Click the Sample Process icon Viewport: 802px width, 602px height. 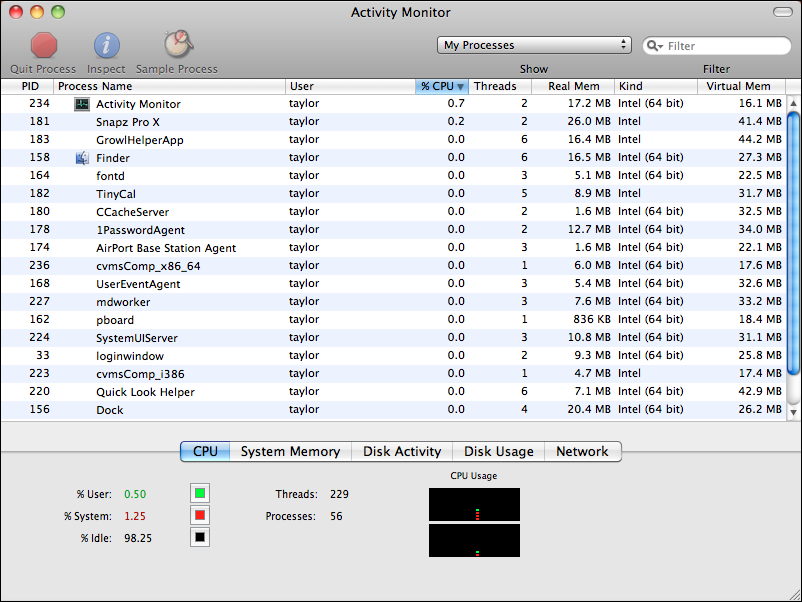(178, 44)
